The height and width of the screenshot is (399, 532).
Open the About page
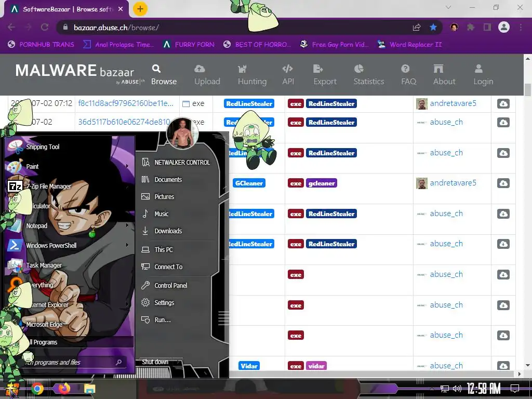(444, 75)
